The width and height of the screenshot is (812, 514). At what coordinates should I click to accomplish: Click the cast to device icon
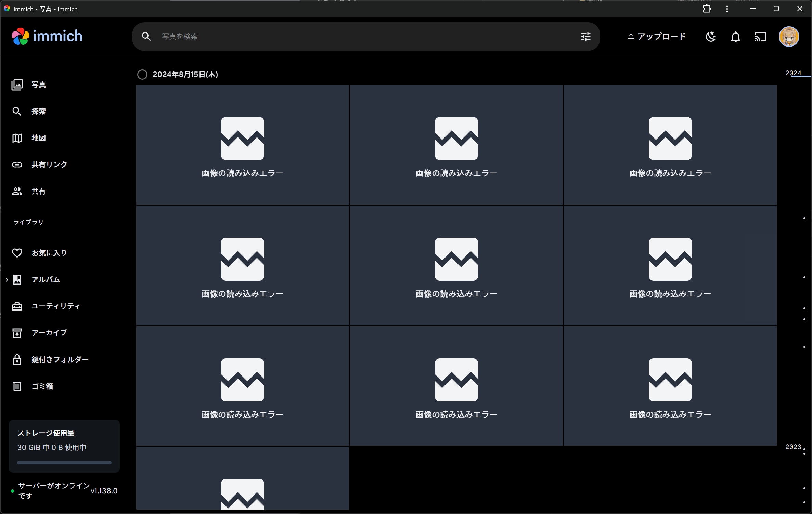click(760, 37)
